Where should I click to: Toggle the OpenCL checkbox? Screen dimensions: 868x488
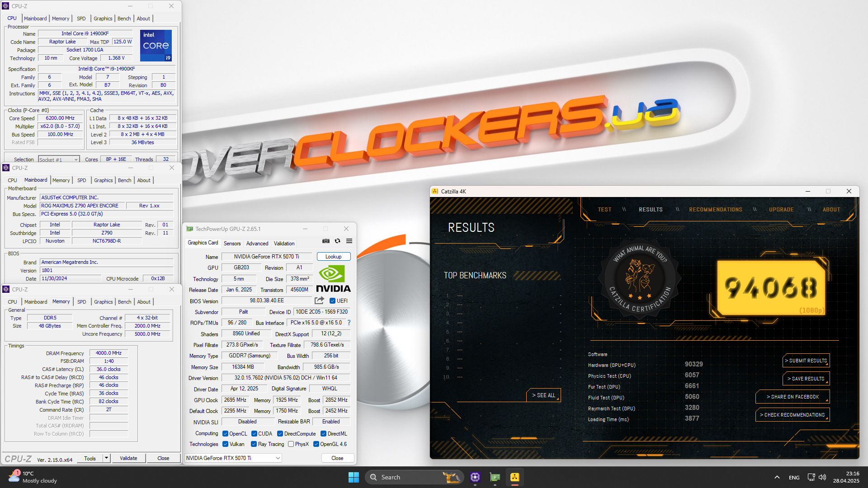(x=225, y=434)
